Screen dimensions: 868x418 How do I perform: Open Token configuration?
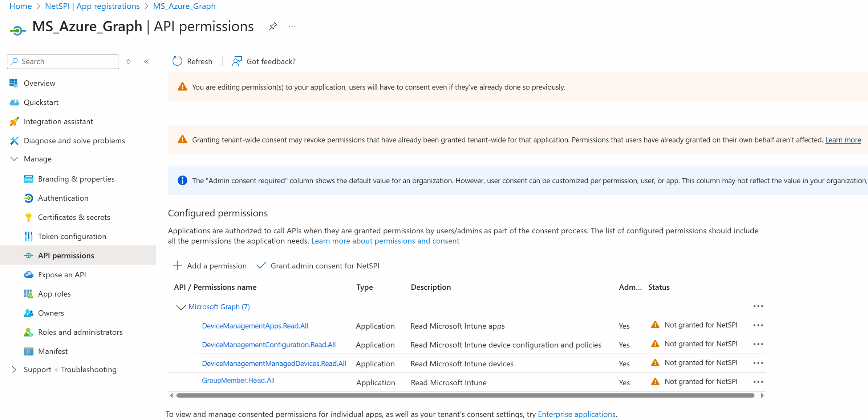72,237
